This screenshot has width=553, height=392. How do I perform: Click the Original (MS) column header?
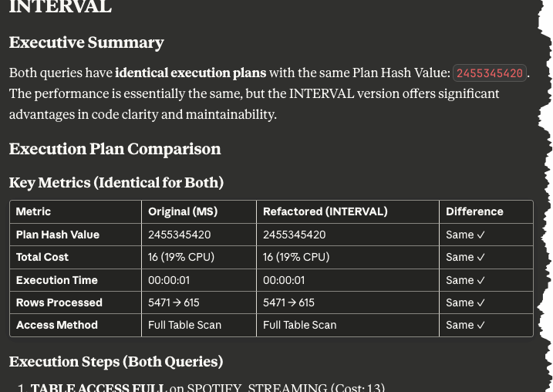(x=183, y=211)
